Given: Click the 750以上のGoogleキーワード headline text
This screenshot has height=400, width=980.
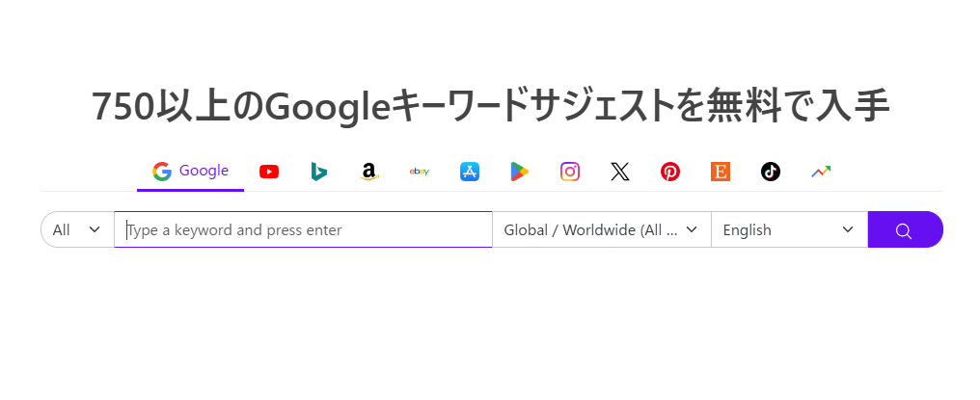Looking at the screenshot, I should tap(490, 106).
